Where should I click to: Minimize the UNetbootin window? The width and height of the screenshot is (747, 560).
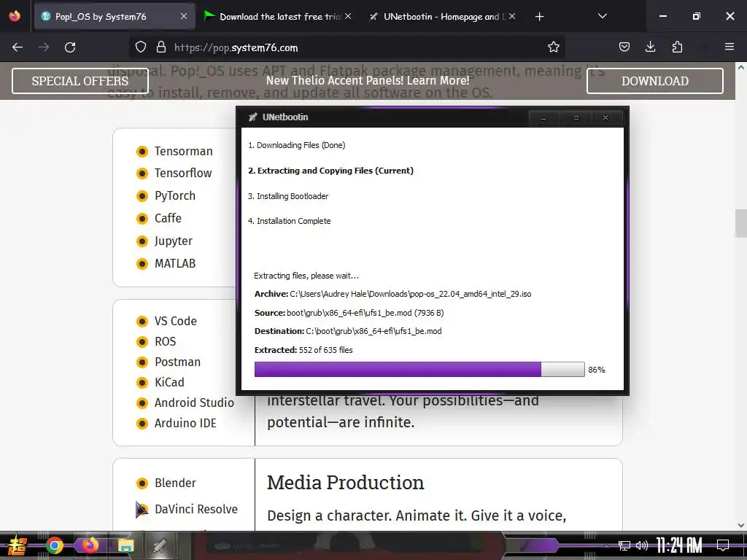pos(543,117)
